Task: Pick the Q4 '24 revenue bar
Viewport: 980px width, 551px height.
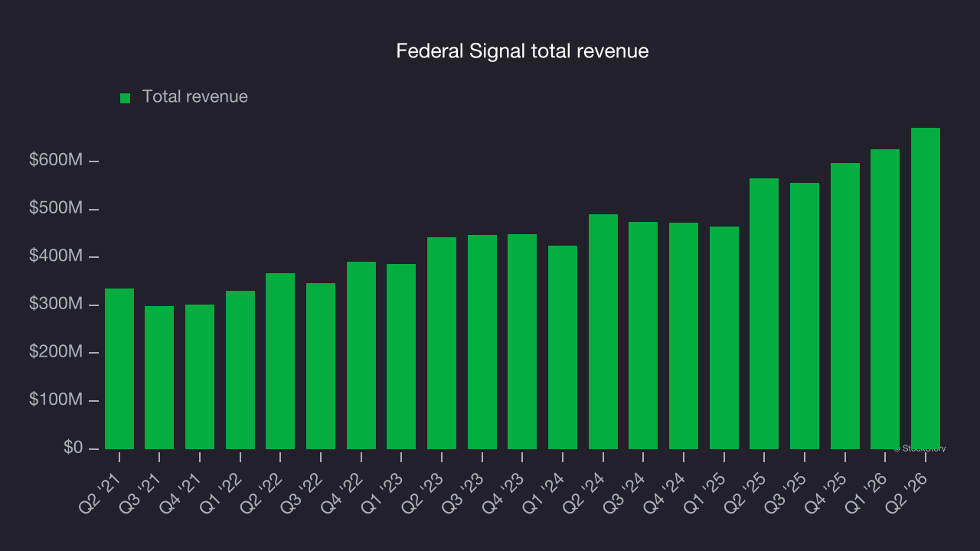Action: point(684,336)
